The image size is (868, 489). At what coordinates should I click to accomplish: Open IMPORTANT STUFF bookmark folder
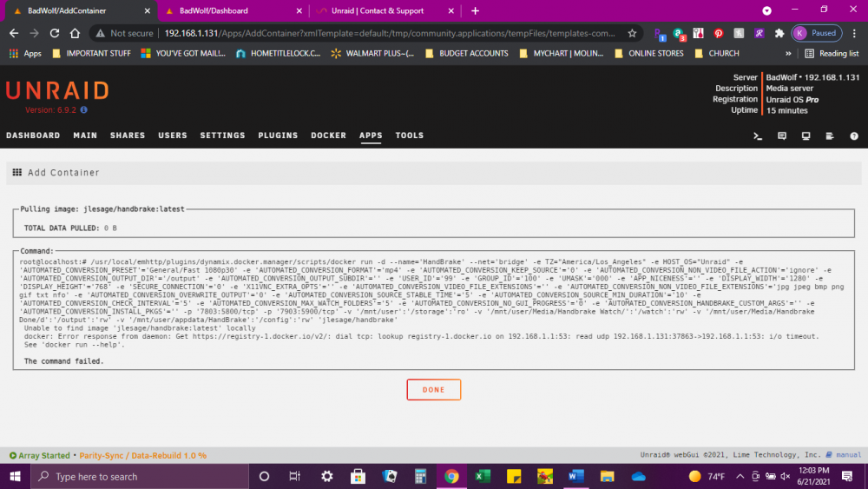click(x=91, y=54)
